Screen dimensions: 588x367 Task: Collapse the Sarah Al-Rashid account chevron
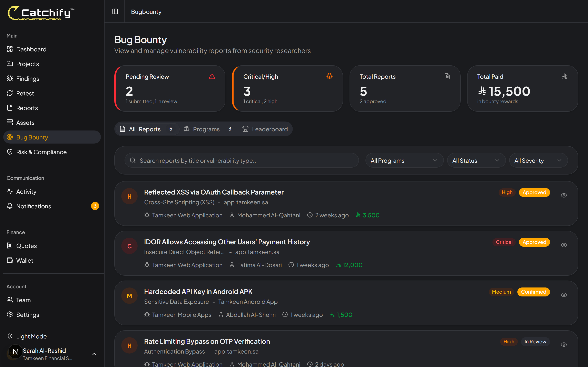coord(94,354)
